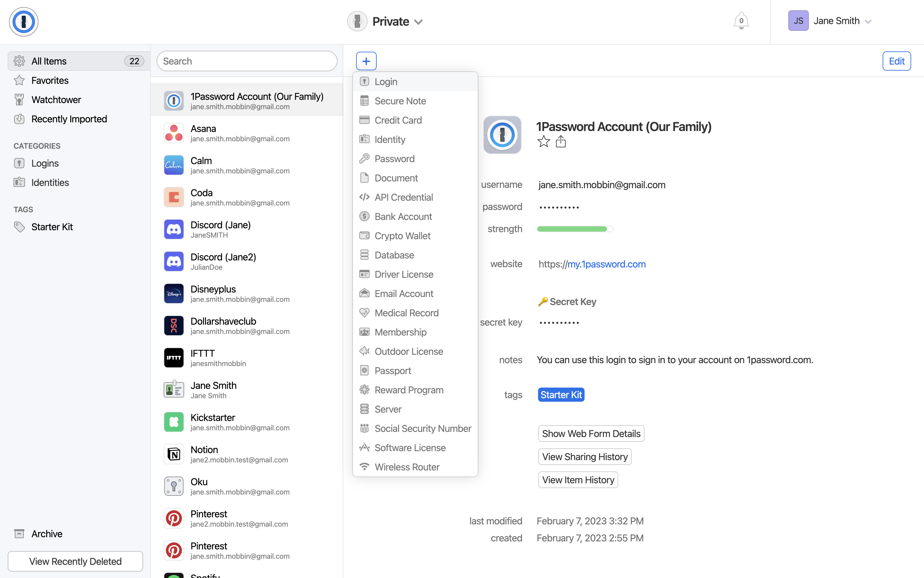
Task: Open View Item History
Action: [x=578, y=480]
